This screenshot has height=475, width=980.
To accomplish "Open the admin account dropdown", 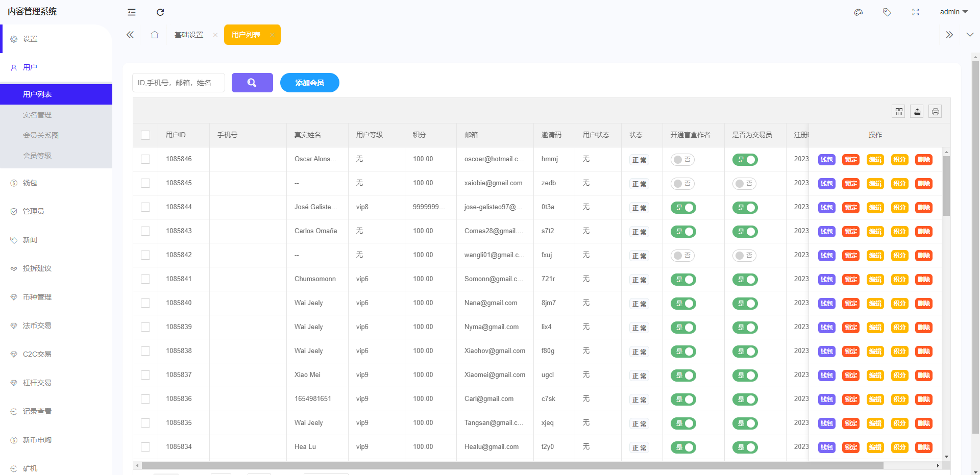I will tap(953, 12).
